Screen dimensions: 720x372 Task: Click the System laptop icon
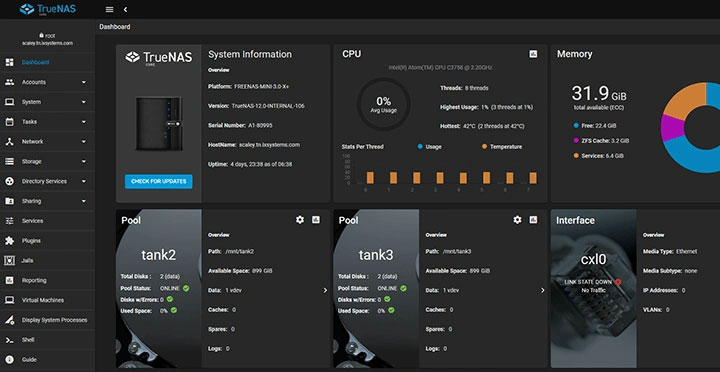click(x=9, y=102)
